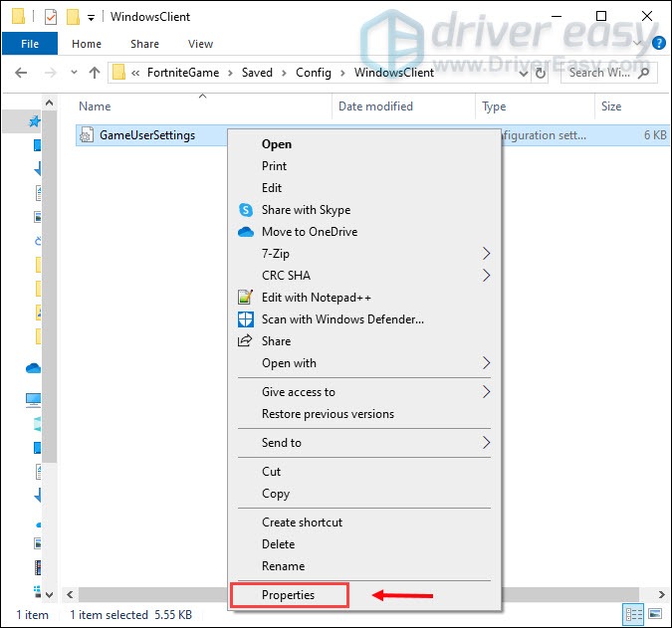Click the Properties checkmark quick-access icon

tap(51, 17)
